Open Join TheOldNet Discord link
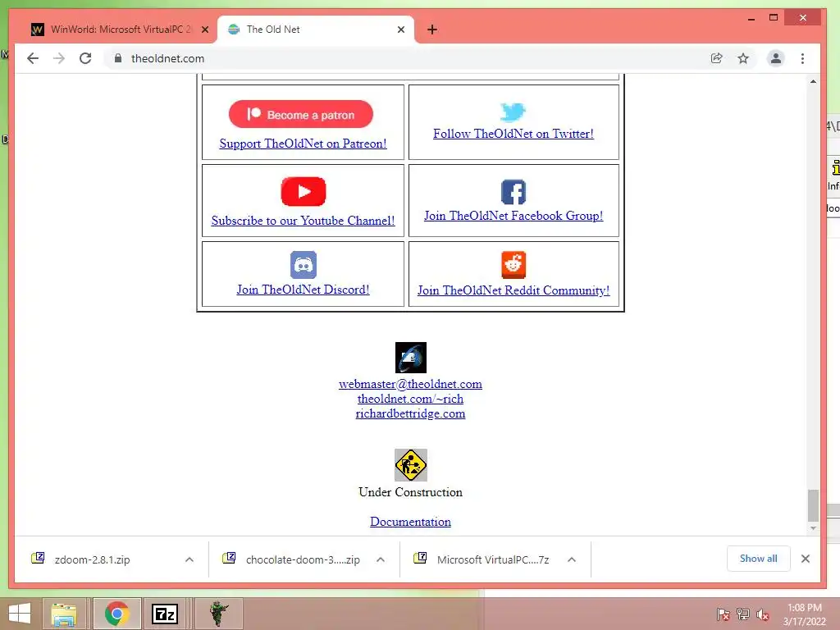This screenshot has height=630, width=840. (303, 290)
